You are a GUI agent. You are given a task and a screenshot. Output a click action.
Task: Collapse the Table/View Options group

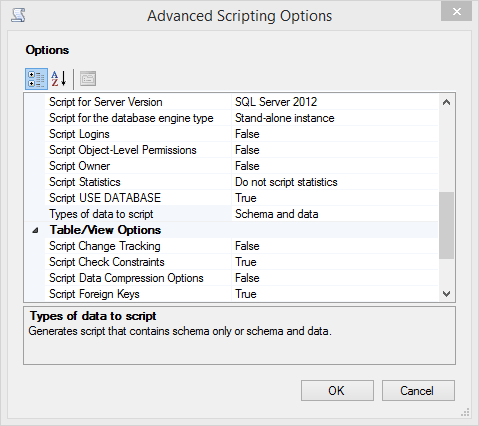click(x=35, y=230)
